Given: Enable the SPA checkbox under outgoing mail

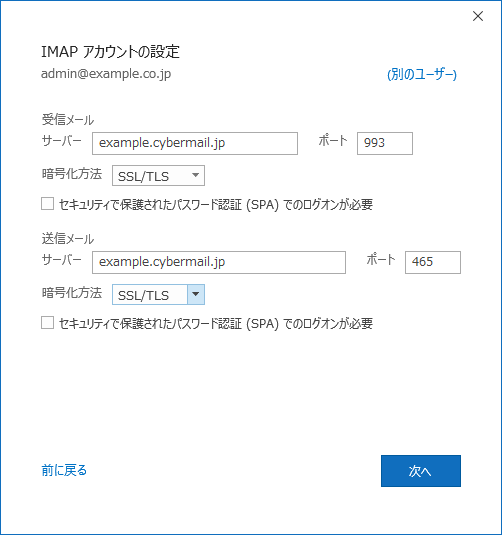Looking at the screenshot, I should (x=47, y=323).
